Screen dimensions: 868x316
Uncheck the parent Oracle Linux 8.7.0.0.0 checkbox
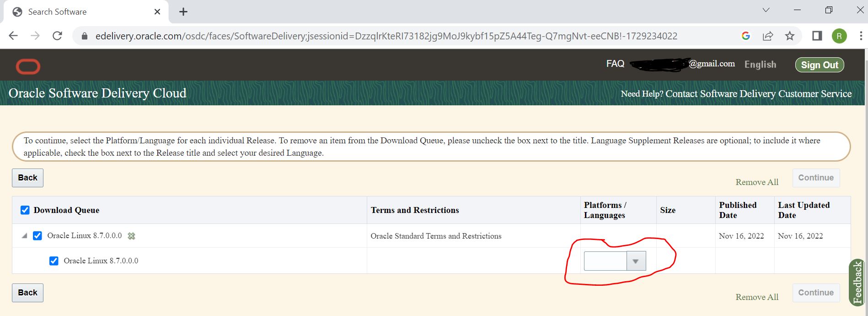coord(38,236)
